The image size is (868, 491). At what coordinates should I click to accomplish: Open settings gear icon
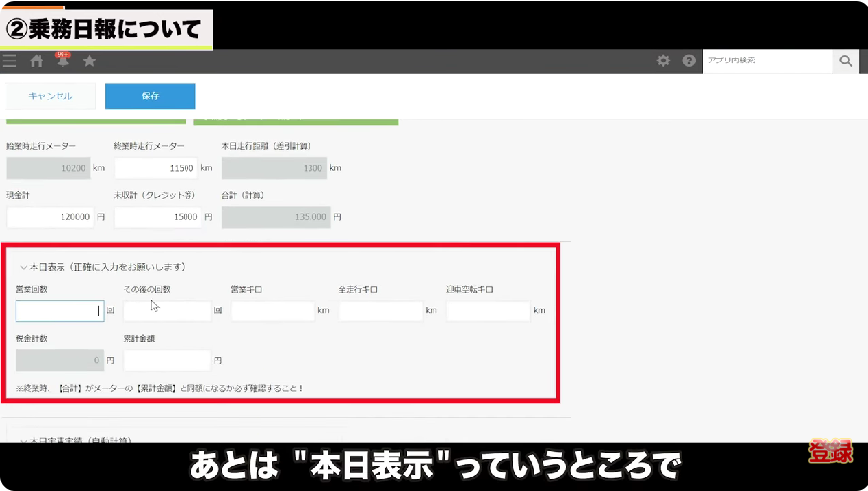(x=663, y=61)
